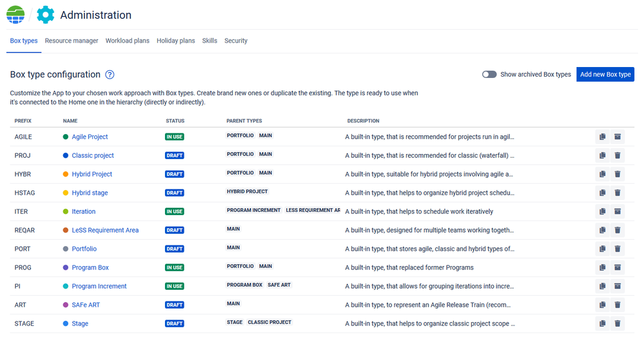
Task: Click the REQAR prefix cell
Action: click(x=24, y=230)
